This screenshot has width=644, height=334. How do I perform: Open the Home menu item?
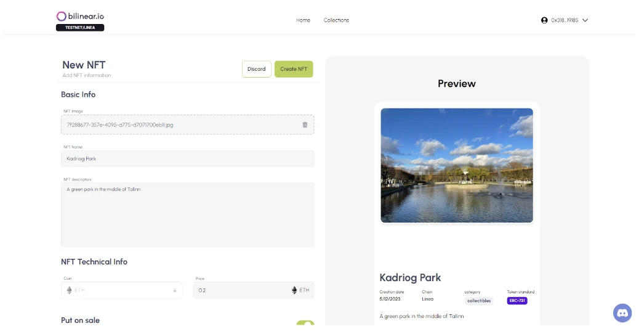click(303, 20)
